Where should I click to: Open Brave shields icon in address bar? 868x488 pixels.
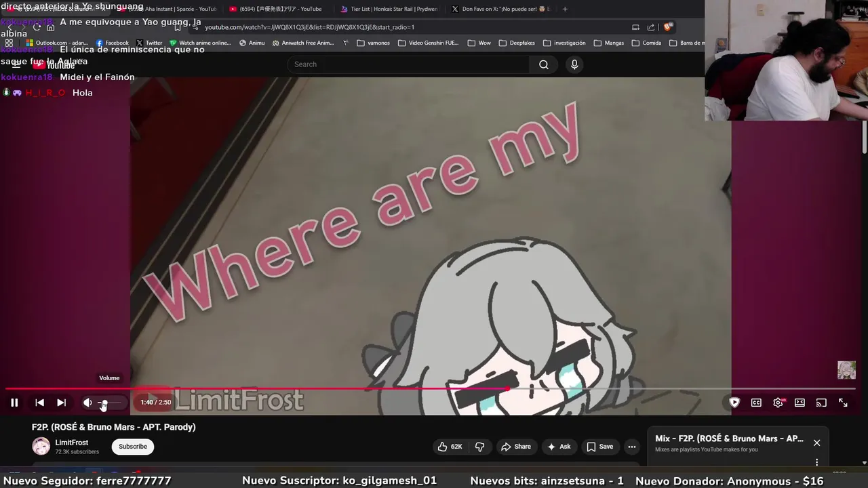click(x=668, y=27)
